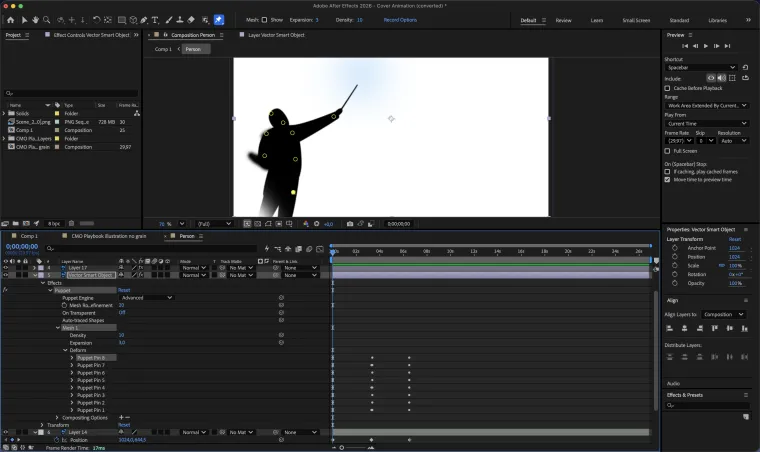Screen dimensions: 760x452
Task: Switch to the Learn workspace tab
Action: click(x=597, y=20)
